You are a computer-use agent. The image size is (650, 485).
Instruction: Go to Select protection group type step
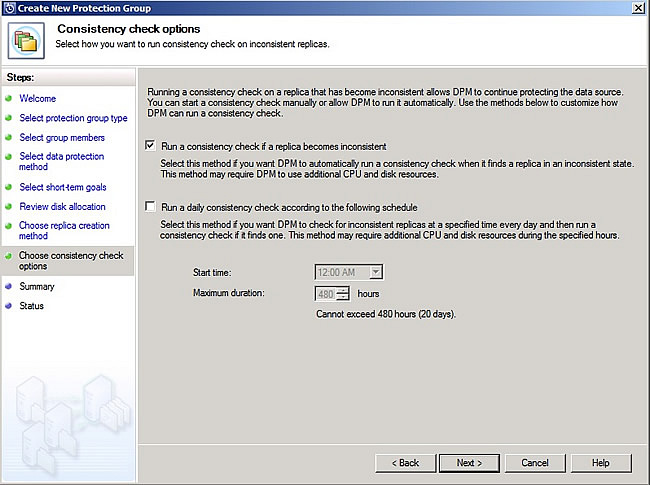coord(73,118)
